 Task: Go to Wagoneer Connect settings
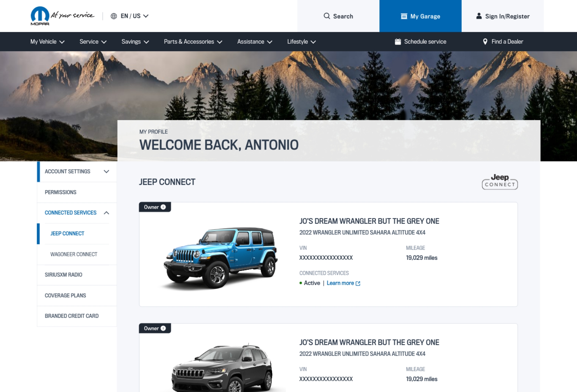(73, 254)
